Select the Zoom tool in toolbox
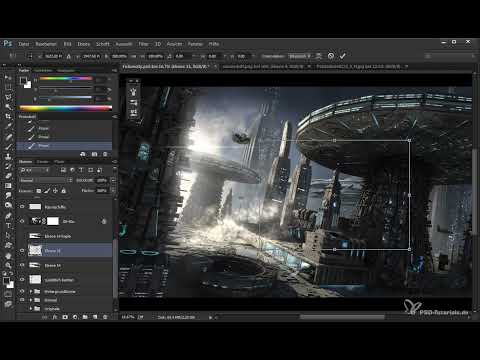480x360 pixels. (x=8, y=265)
